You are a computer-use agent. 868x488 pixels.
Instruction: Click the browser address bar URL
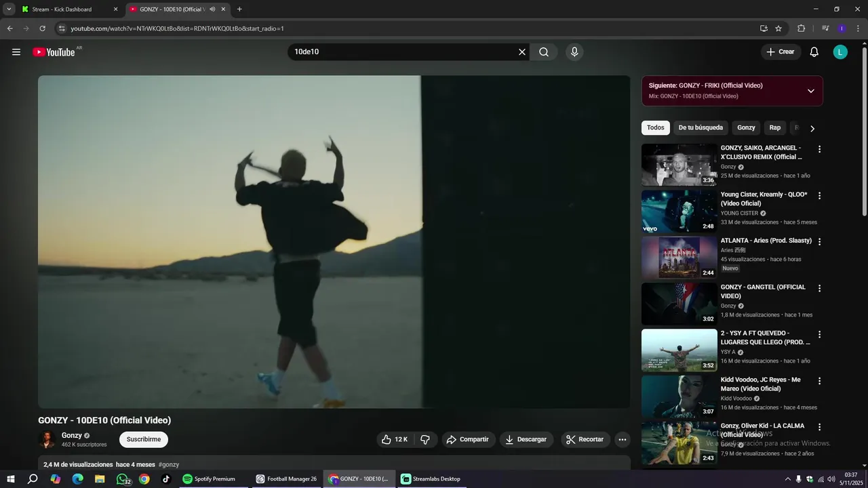coord(178,28)
